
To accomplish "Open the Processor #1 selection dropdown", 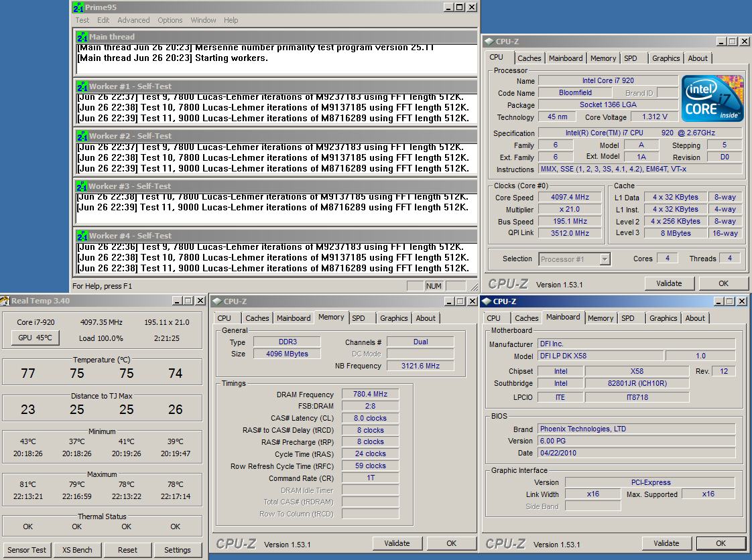I will 574,259.
